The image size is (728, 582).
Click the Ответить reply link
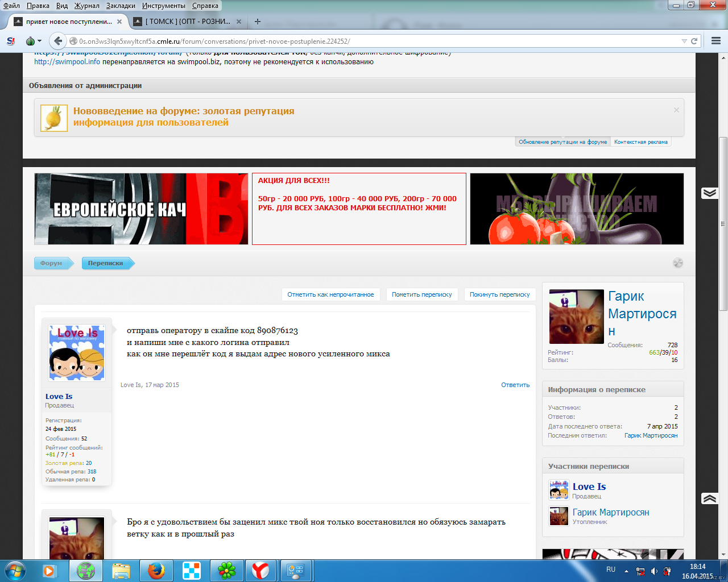tap(515, 385)
